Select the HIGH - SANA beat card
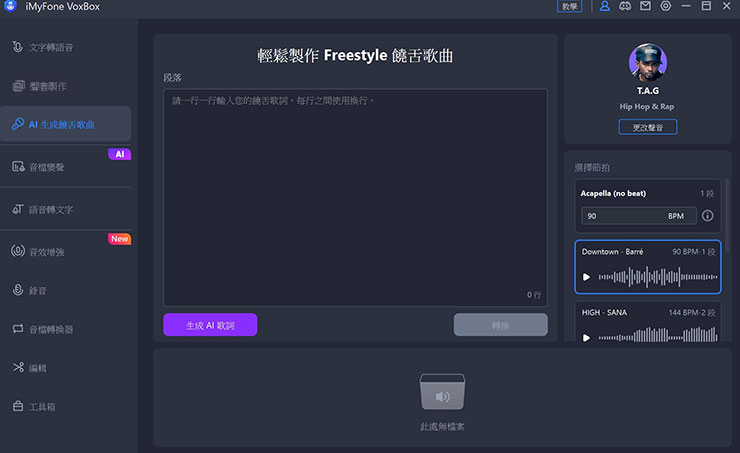The image size is (740, 453). (648, 321)
